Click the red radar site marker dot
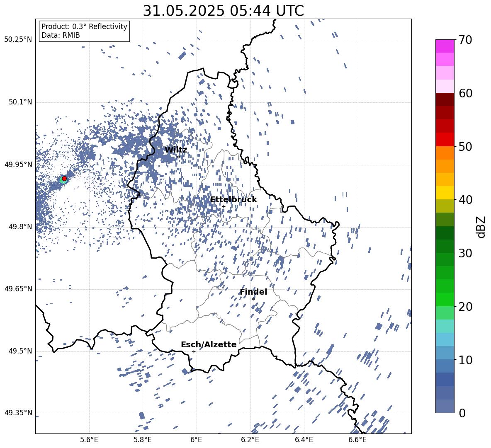Image resolution: width=491 pixels, height=448 pixels. (64, 179)
